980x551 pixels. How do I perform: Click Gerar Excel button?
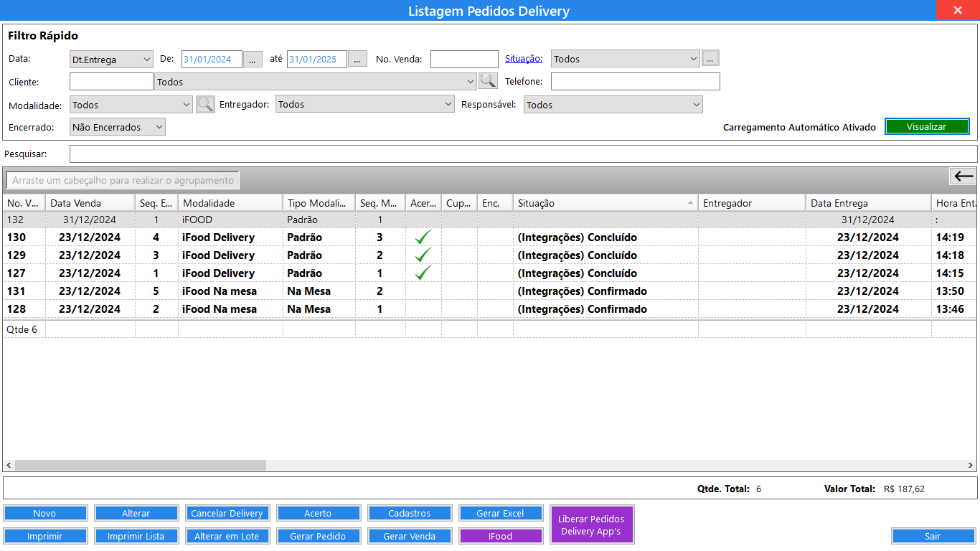[501, 513]
